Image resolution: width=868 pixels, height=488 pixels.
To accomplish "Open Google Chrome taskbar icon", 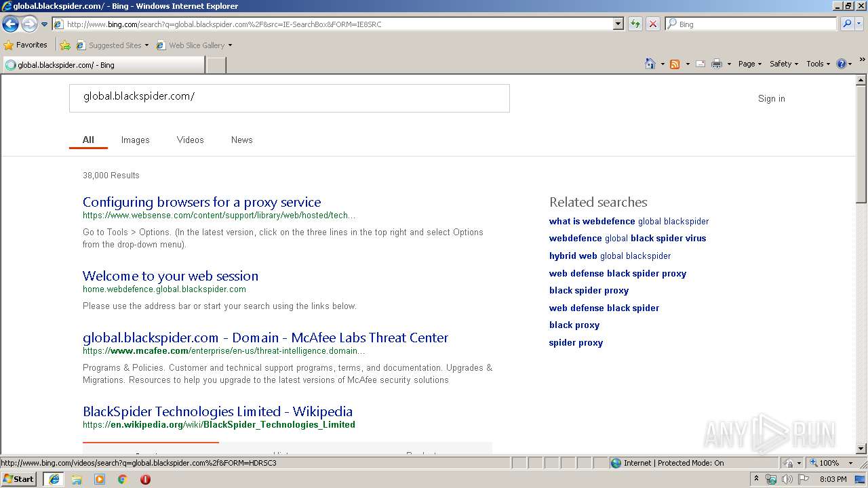I will pyautogui.click(x=123, y=479).
